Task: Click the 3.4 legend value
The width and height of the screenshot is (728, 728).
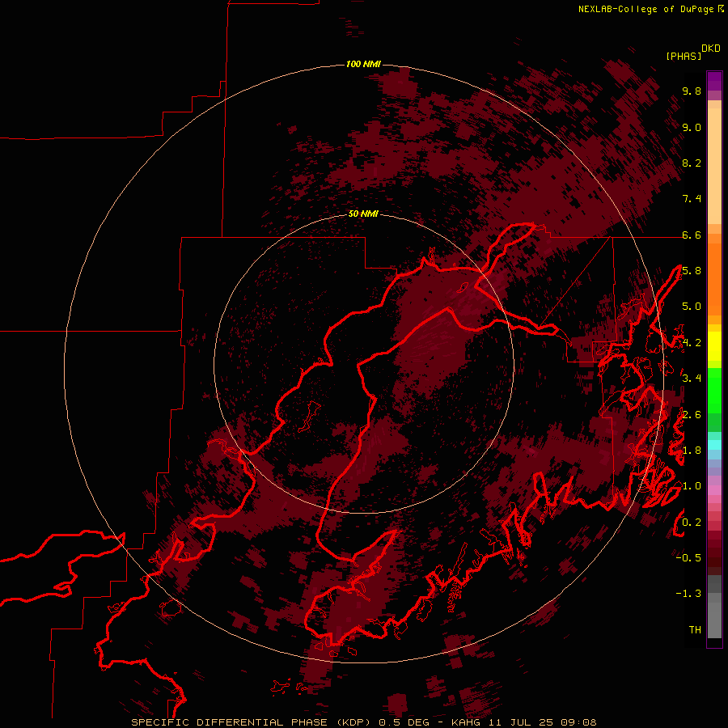Action: pyautogui.click(x=692, y=378)
